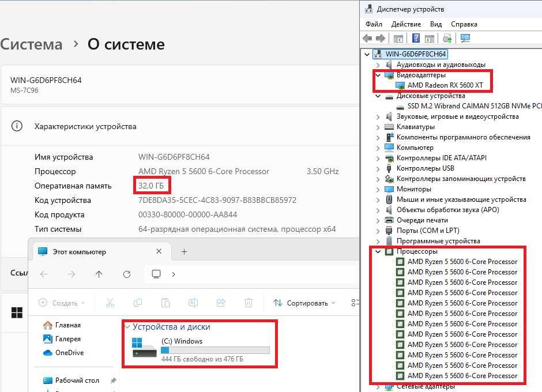Click the Система breadcrumb link in Settings
Viewport: 542px width, 392px height.
tap(31, 44)
